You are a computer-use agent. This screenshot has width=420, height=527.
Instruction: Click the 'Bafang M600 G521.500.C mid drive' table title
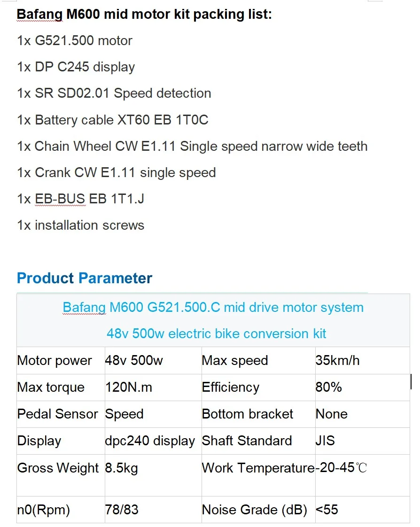point(213,308)
